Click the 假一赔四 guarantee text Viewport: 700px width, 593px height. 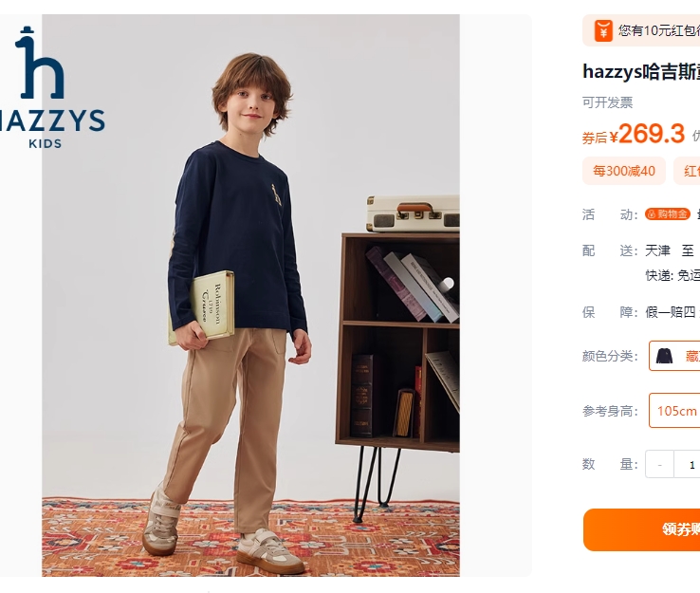(671, 312)
